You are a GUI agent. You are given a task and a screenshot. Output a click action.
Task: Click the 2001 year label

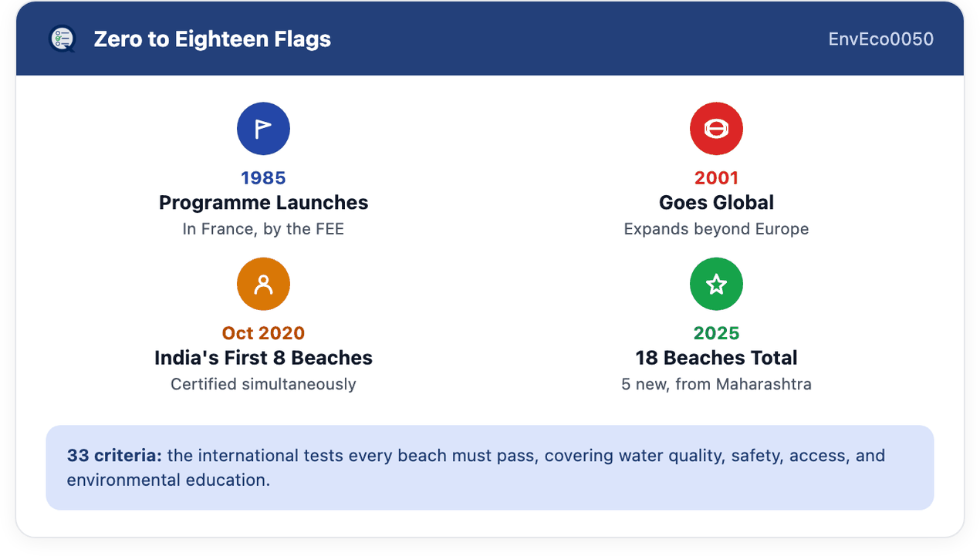click(716, 178)
